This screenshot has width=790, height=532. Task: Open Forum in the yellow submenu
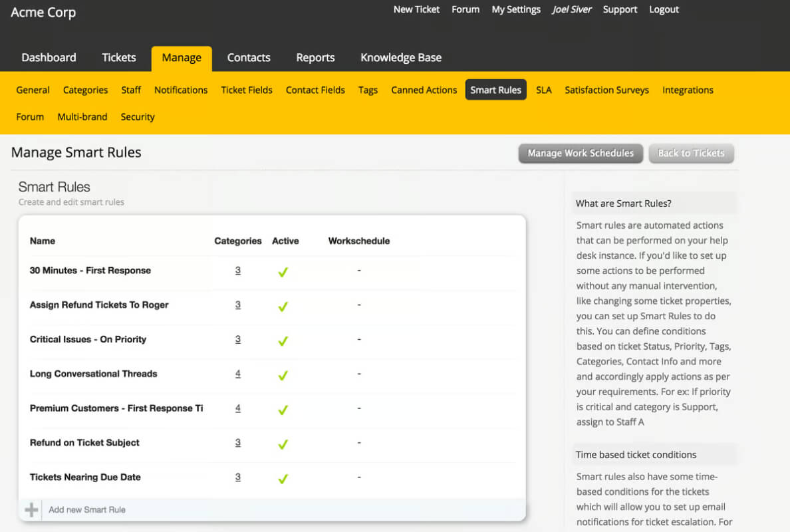pyautogui.click(x=30, y=116)
